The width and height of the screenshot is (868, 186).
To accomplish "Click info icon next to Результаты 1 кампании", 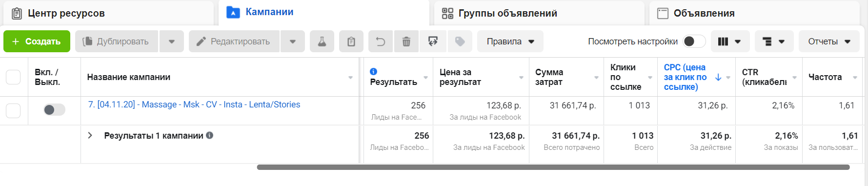I will click(209, 135).
